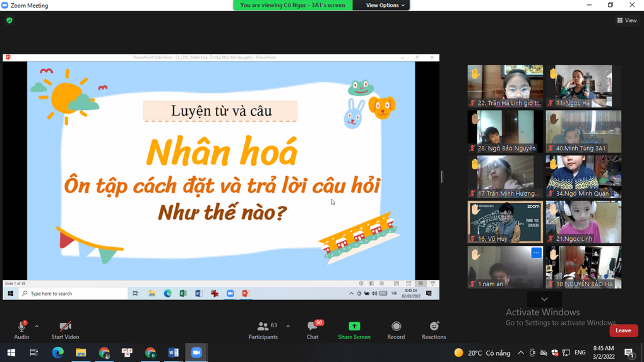The image size is (644, 362).
Task: Open more options on nam an tile
Action: coord(537,253)
